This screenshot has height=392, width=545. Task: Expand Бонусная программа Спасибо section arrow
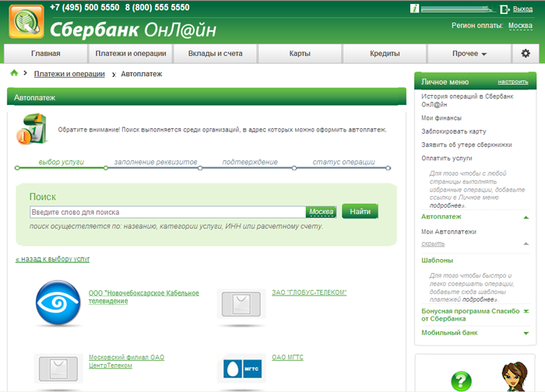(x=526, y=311)
